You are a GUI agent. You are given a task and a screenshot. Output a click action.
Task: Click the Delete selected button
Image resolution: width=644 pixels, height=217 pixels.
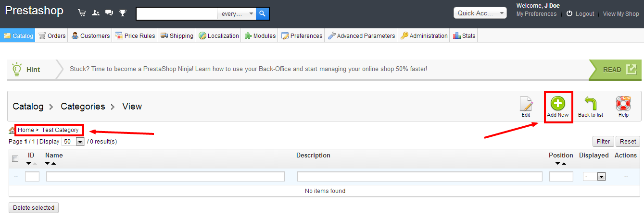(34, 208)
